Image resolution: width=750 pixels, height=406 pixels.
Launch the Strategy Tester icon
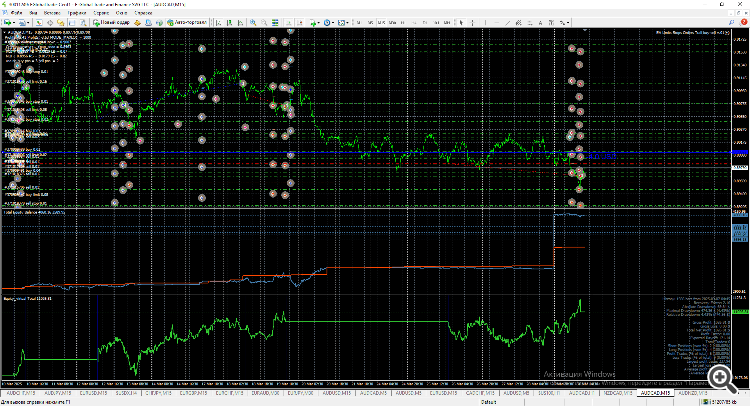(83, 22)
